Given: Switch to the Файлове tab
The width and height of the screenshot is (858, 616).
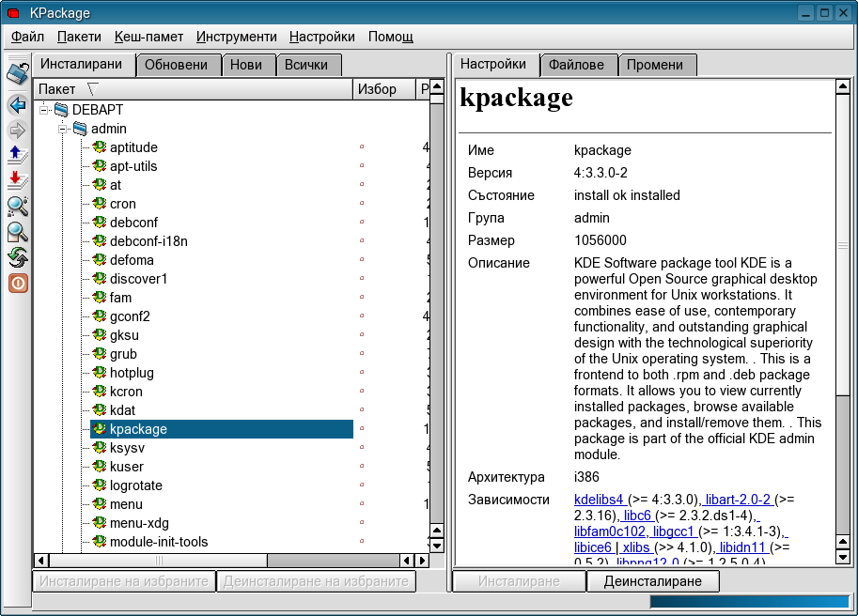Looking at the screenshot, I should pyautogui.click(x=579, y=65).
